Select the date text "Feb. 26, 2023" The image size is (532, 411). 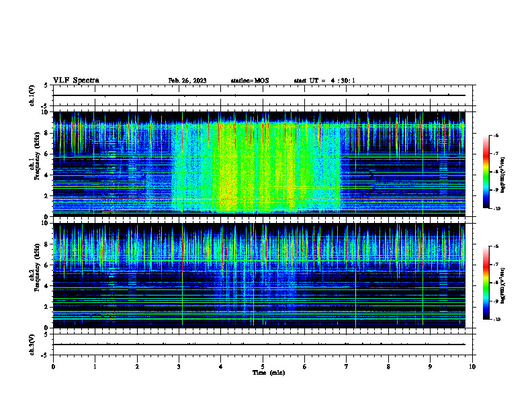tap(187, 81)
